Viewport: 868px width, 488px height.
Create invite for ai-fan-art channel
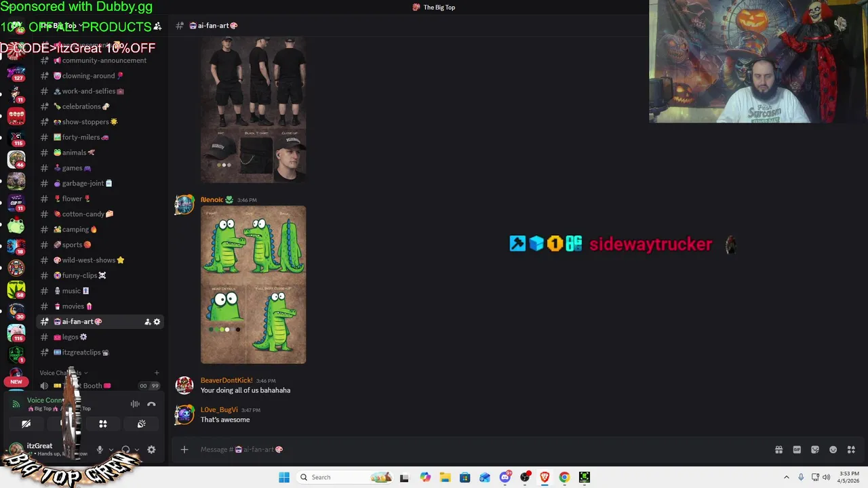[147, 322]
